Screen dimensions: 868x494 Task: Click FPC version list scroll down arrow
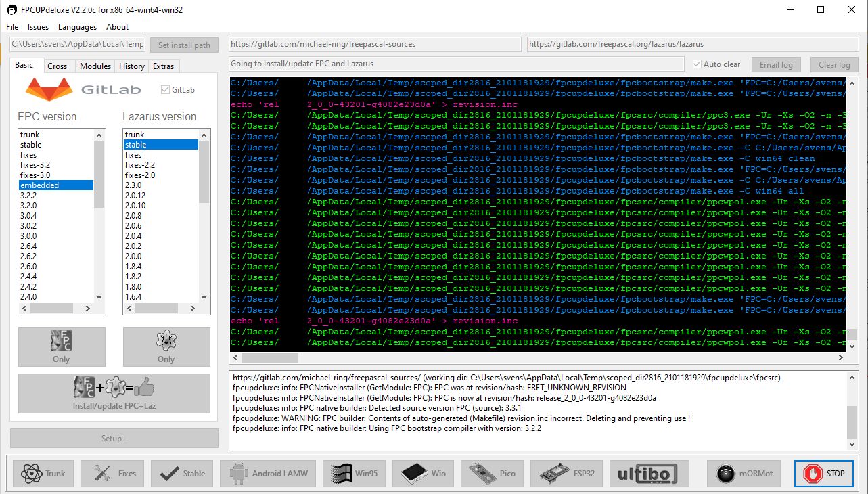pyautogui.click(x=99, y=297)
